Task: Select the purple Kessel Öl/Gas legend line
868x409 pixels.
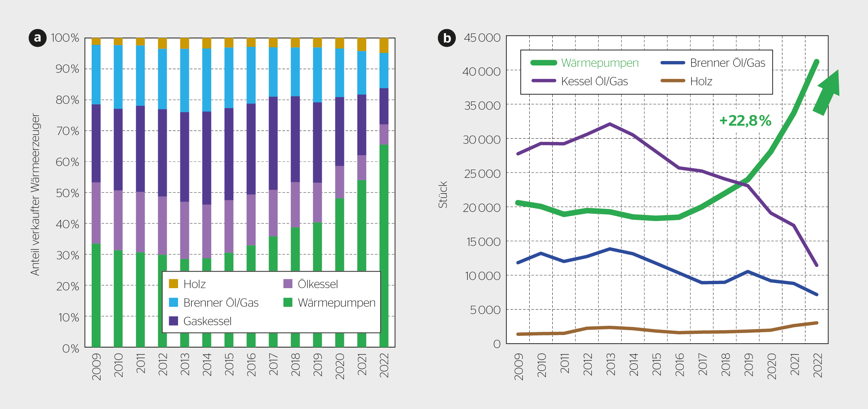Action: pos(543,81)
